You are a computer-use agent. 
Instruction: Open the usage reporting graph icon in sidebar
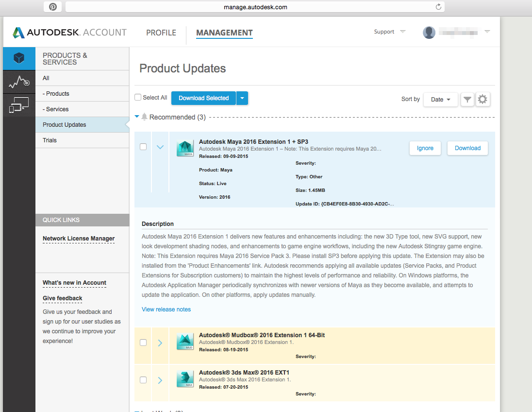click(x=19, y=82)
